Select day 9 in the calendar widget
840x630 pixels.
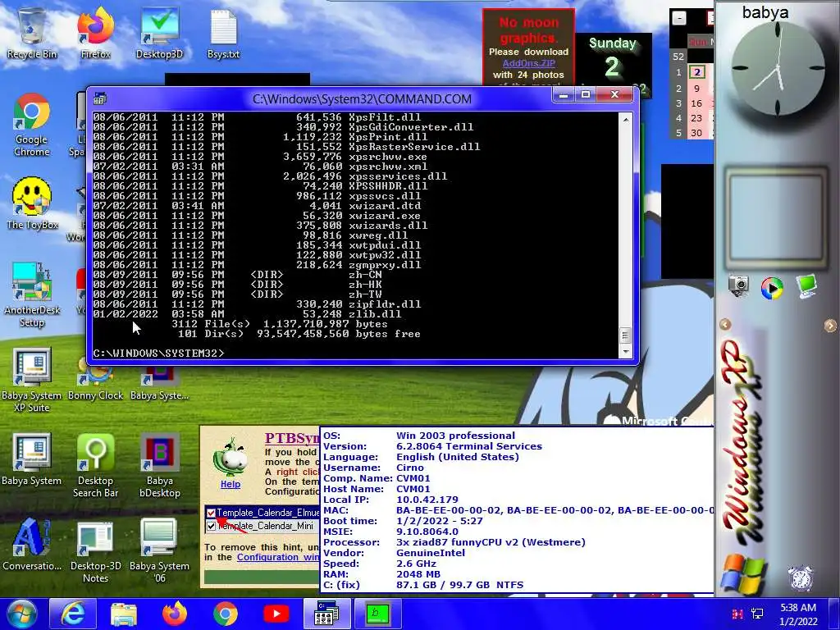pos(696,88)
